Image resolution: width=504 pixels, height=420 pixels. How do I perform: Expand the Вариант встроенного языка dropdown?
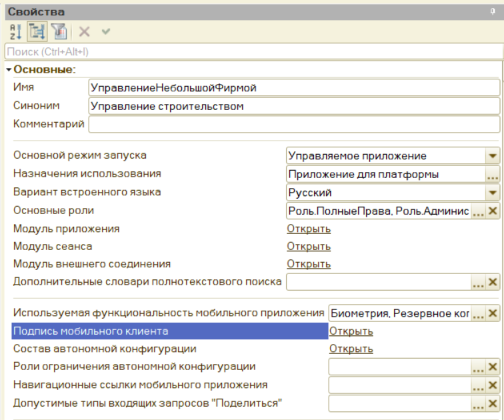[x=493, y=193]
